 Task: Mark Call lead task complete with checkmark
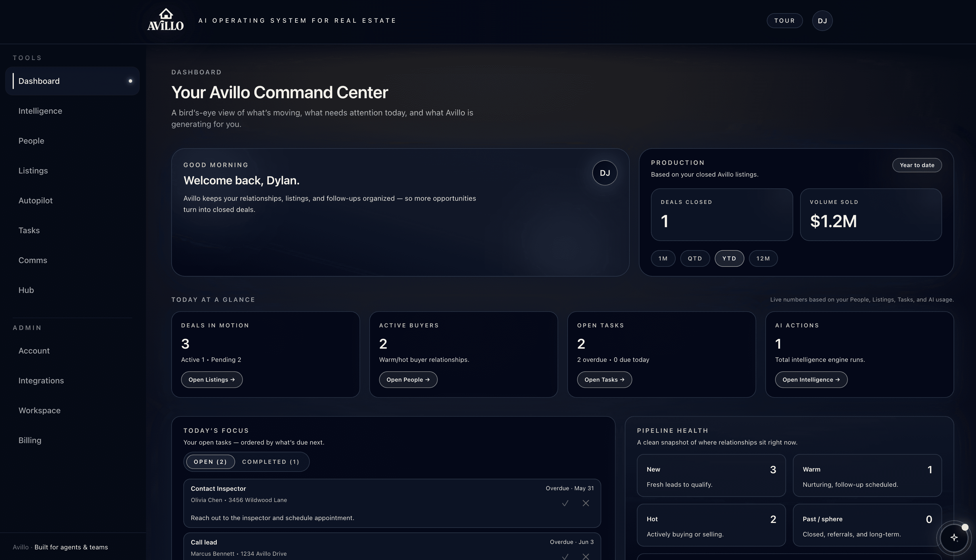pyautogui.click(x=565, y=556)
